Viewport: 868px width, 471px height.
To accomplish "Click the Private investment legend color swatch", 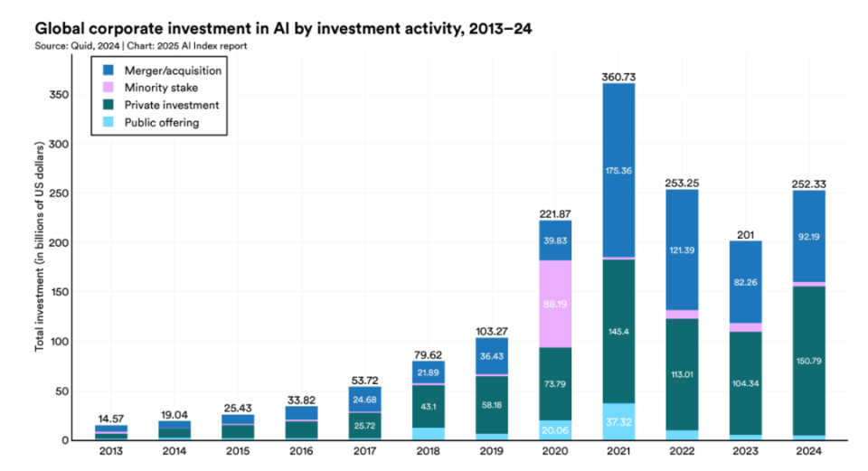I will click(x=108, y=105).
